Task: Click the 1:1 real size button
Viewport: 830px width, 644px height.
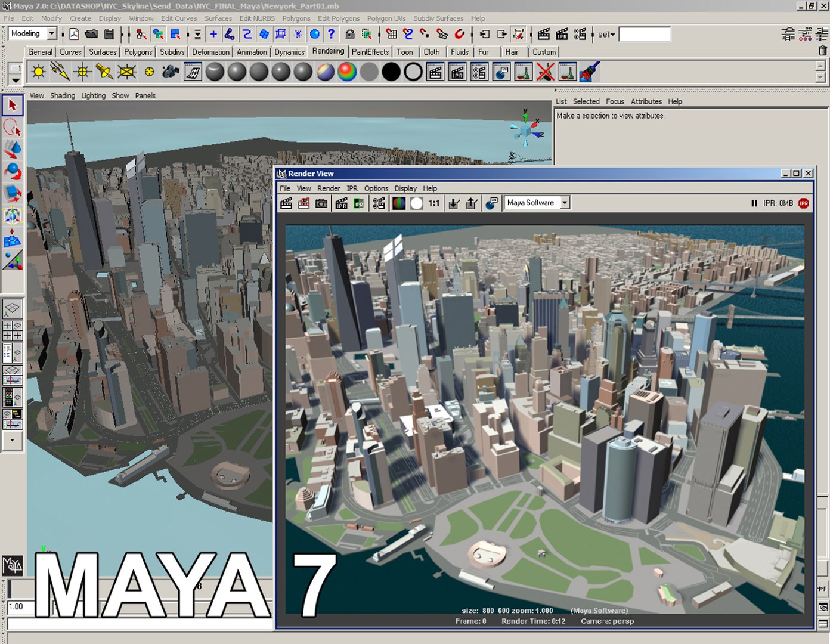Action: coord(434,203)
